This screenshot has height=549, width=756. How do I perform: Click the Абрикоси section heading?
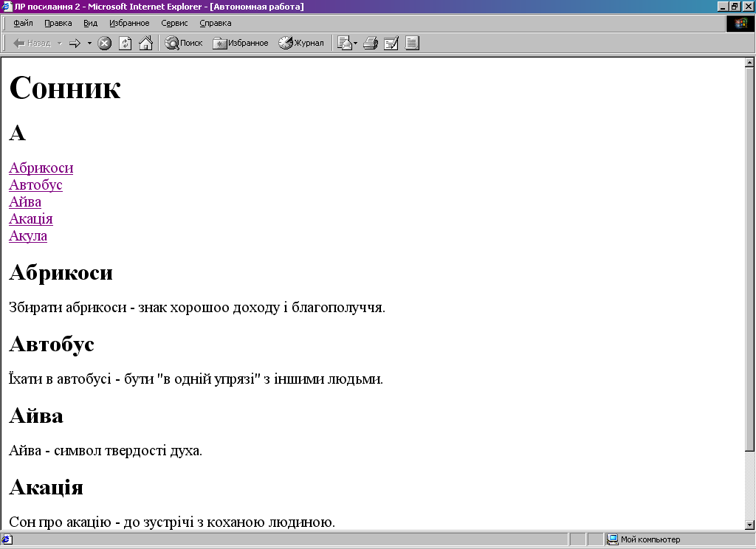(61, 272)
